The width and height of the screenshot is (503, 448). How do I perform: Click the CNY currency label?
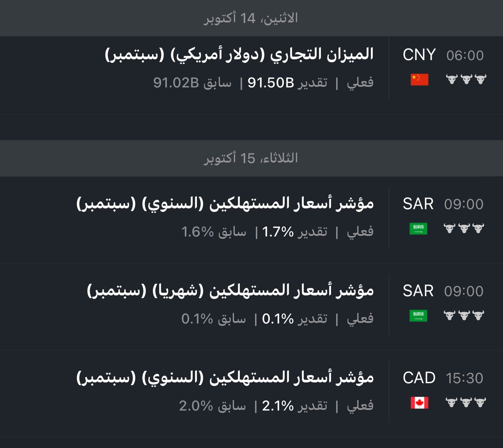[x=419, y=55]
